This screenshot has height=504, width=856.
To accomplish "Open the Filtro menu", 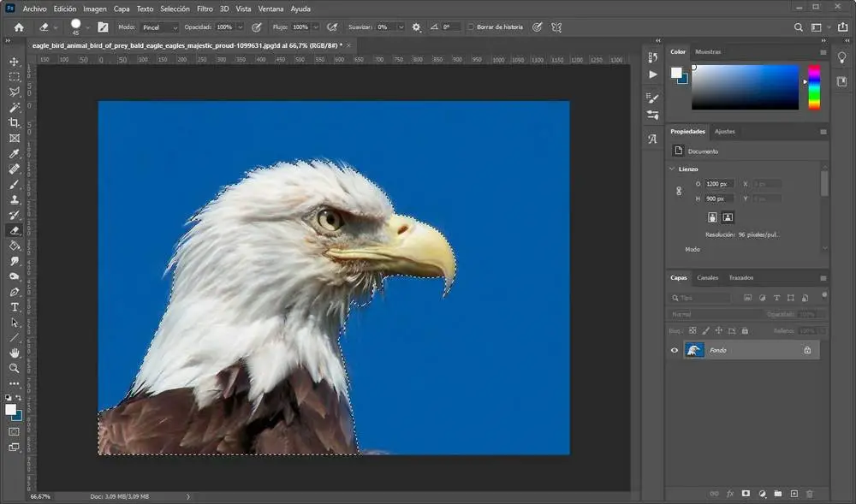I will [205, 9].
